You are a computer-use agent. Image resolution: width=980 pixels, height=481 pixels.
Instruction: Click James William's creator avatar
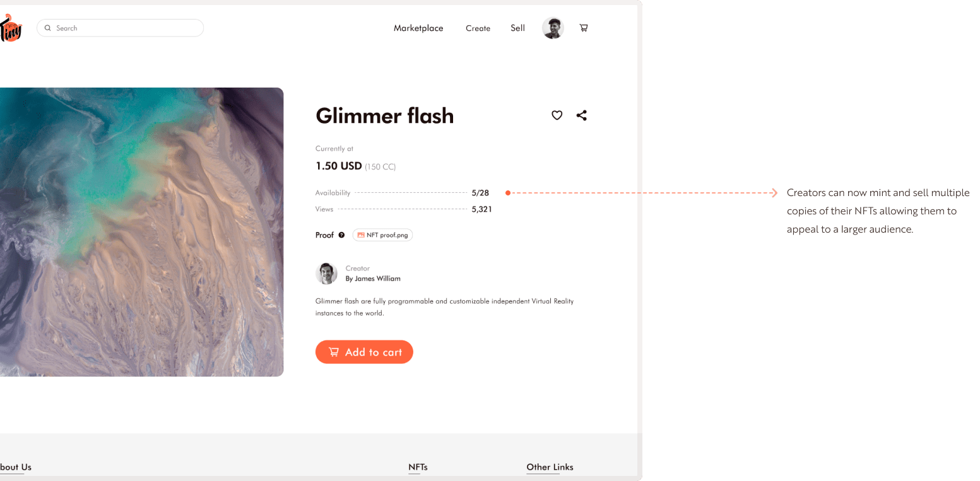click(x=326, y=274)
